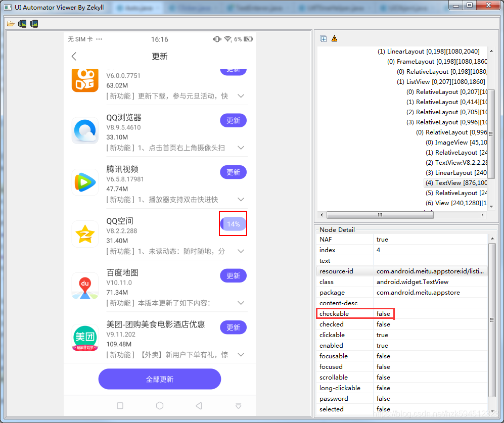The width and height of the screenshot is (504, 423).
Task: Tap triangle back navigation icon
Action: (199, 406)
